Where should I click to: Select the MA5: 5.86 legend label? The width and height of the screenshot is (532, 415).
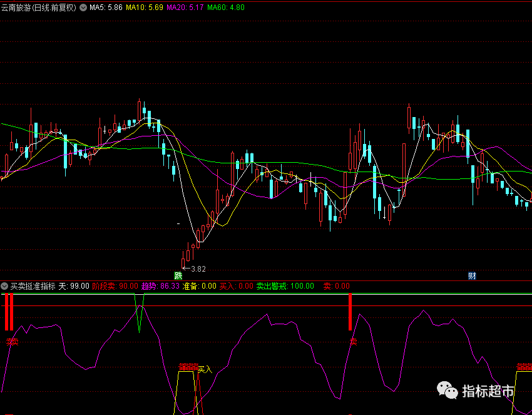point(106,8)
